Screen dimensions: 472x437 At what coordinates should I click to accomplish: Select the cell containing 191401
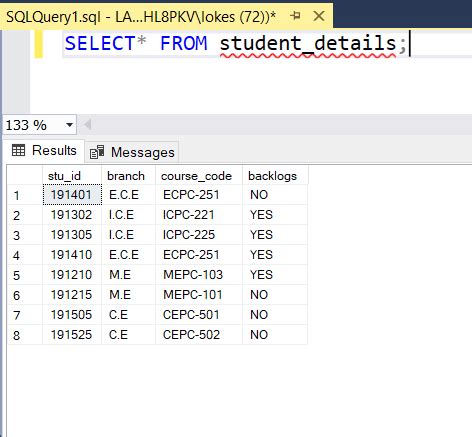[x=72, y=195]
